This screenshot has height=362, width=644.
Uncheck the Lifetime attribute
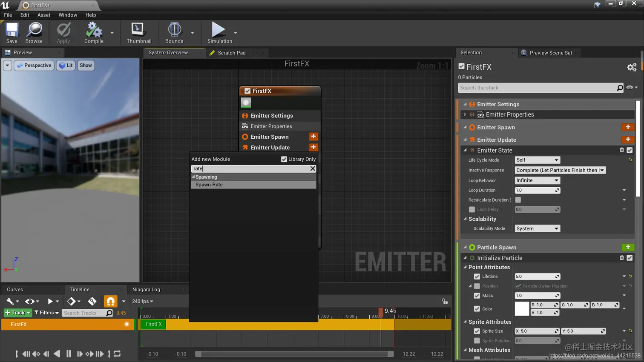click(x=477, y=276)
